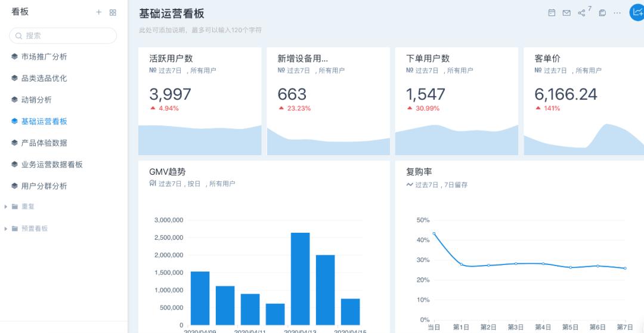Viewport: 644px width, 333px height.
Task: Click the copy dashboard icon
Action: click(602, 13)
